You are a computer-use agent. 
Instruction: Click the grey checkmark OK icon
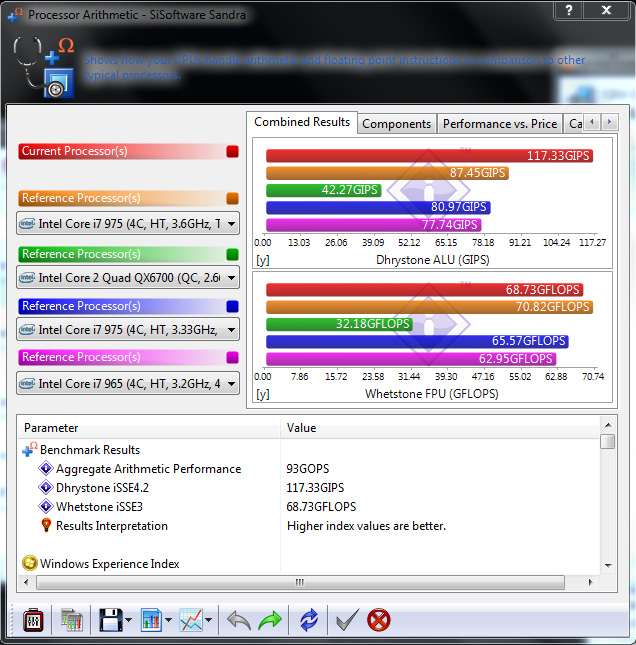(348, 620)
